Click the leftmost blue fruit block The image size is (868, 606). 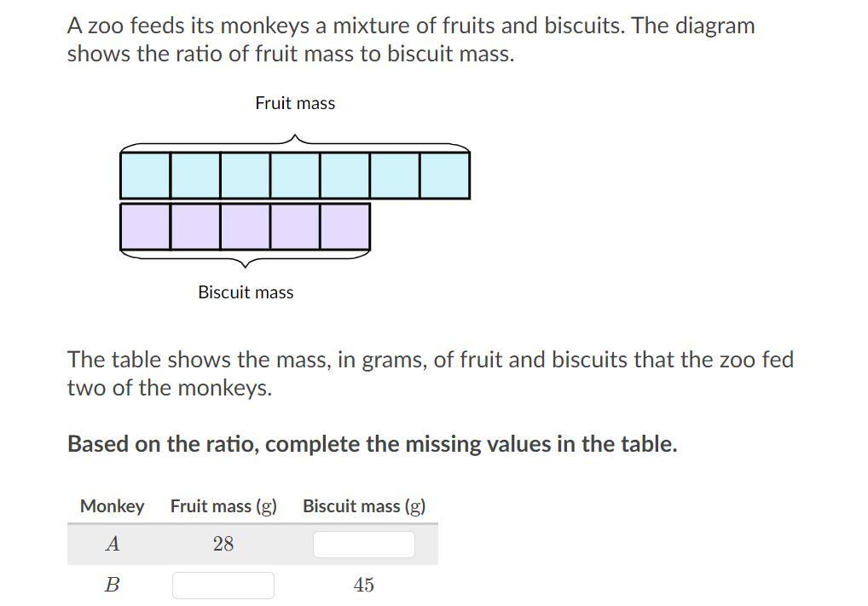(145, 175)
